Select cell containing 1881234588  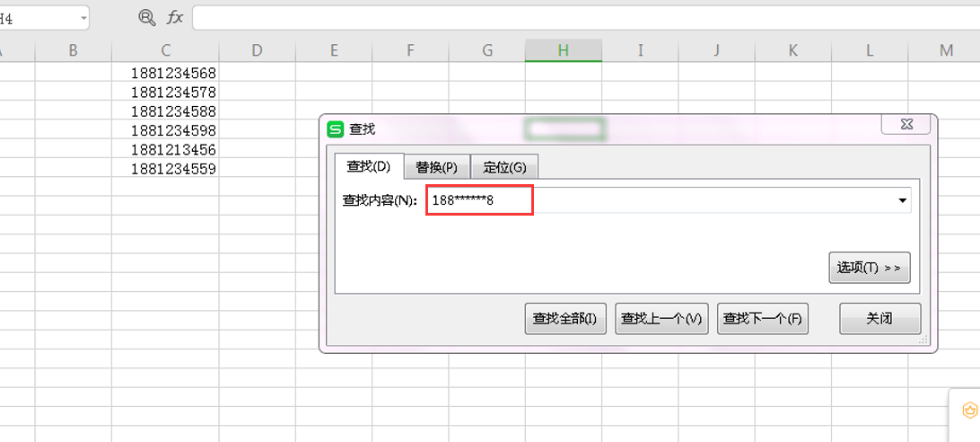coord(165,110)
